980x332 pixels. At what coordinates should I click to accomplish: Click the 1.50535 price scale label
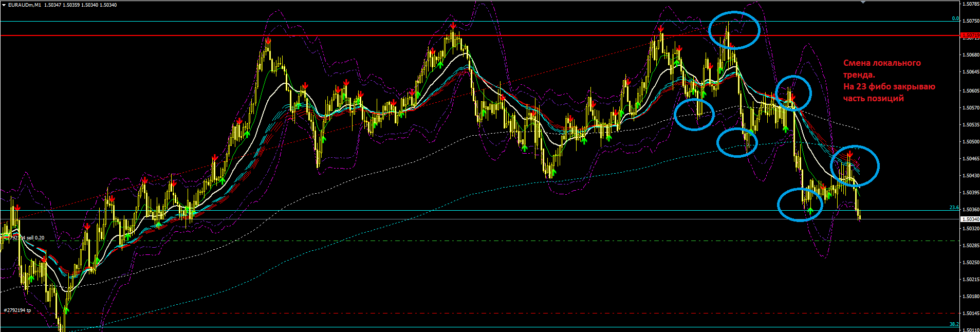971,125
